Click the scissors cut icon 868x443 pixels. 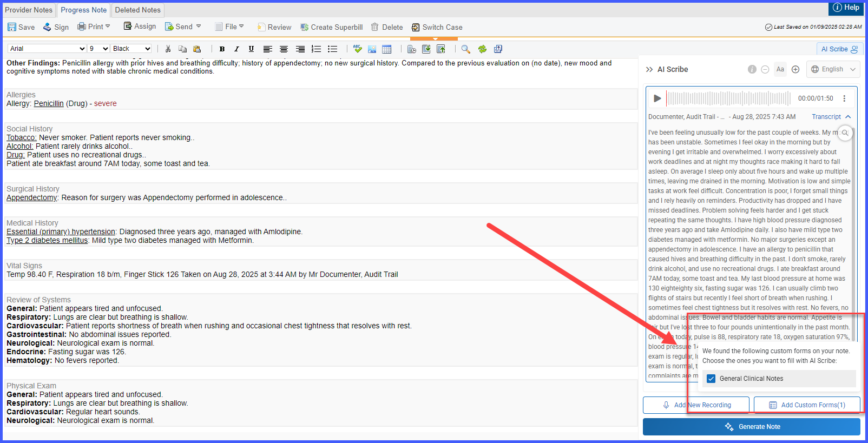(x=168, y=49)
